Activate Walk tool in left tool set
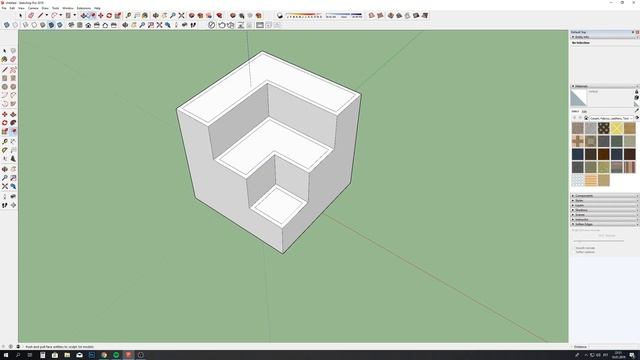Image resolution: width=640 pixels, height=360 pixels. click(4, 205)
